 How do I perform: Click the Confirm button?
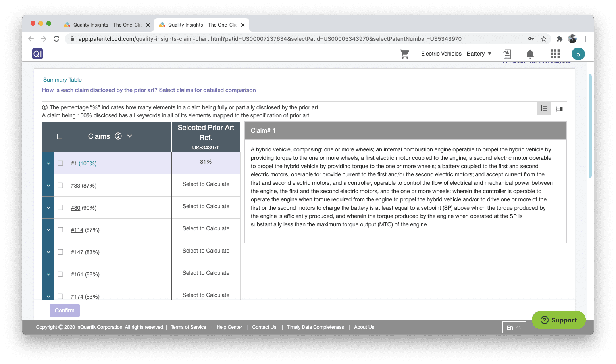[65, 310]
